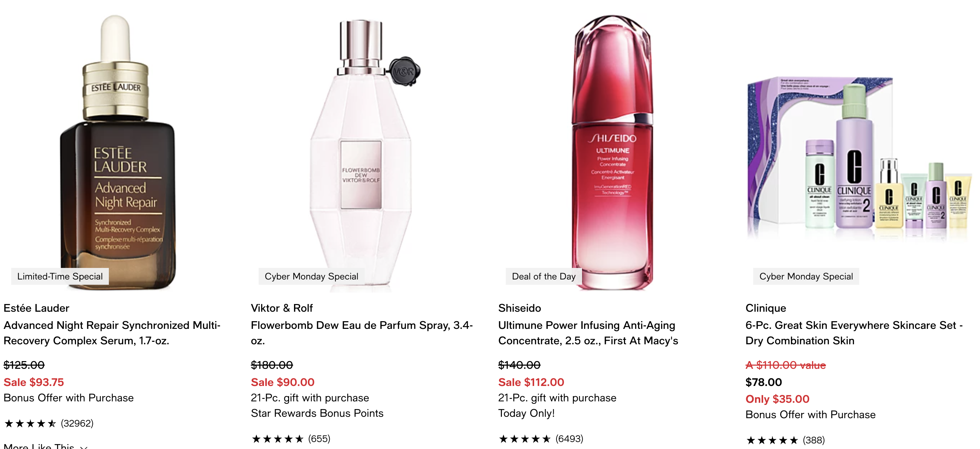This screenshot has width=980, height=449.
Task: View the star rating for Estée Lauder serum
Action: (x=30, y=423)
